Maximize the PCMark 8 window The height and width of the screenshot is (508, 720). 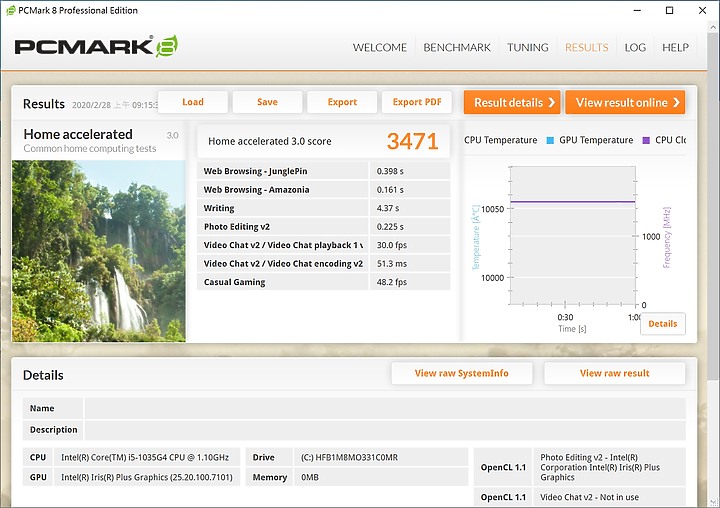(x=669, y=10)
